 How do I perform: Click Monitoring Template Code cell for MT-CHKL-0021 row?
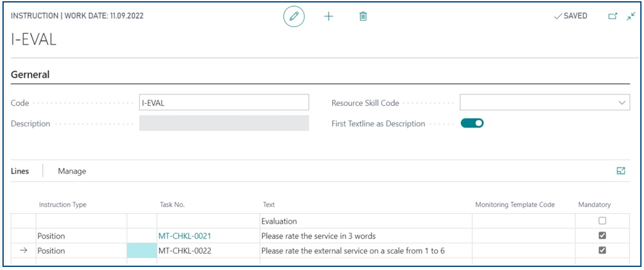523,236
